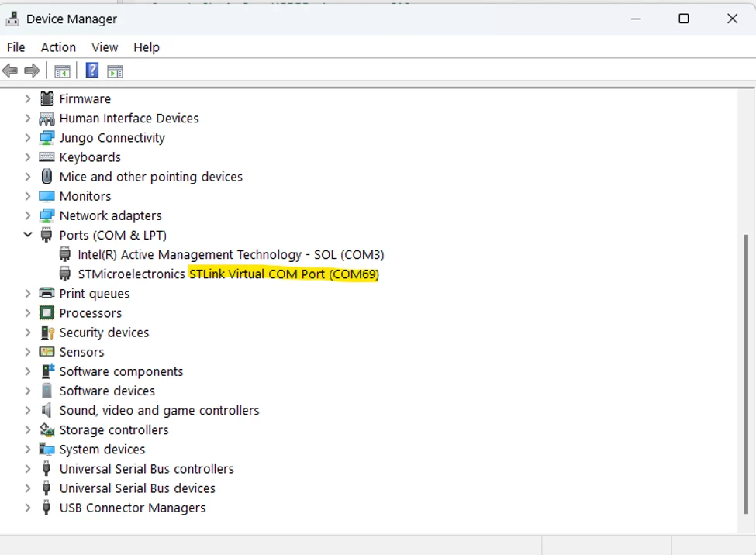Click the Ports (COM & LPT) connector icon
This screenshot has height=555, width=756.
coord(47,236)
